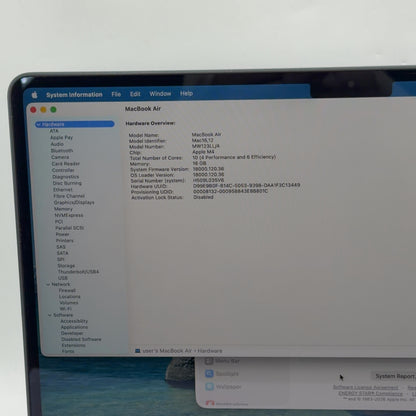Select the Menu Bar settings icon

coord(209,361)
